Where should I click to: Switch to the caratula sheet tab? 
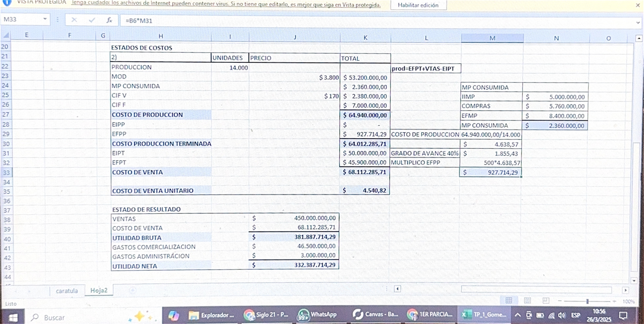coord(67,291)
